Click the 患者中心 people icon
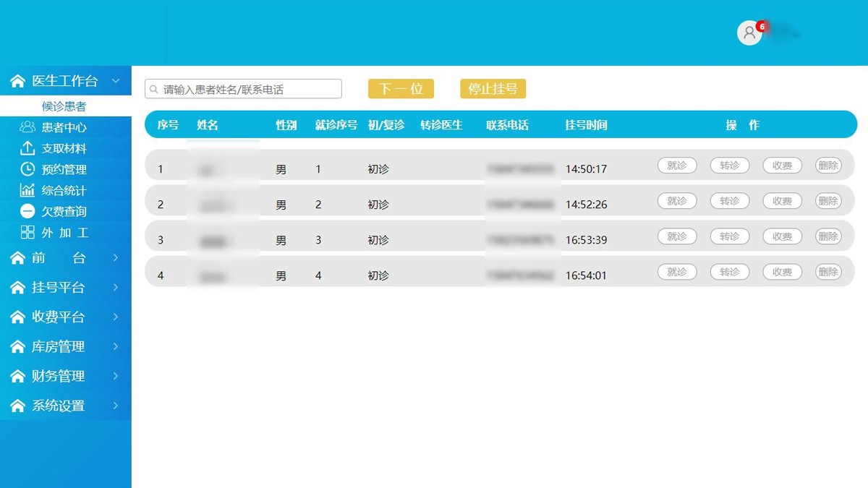The image size is (868, 488). [x=27, y=127]
